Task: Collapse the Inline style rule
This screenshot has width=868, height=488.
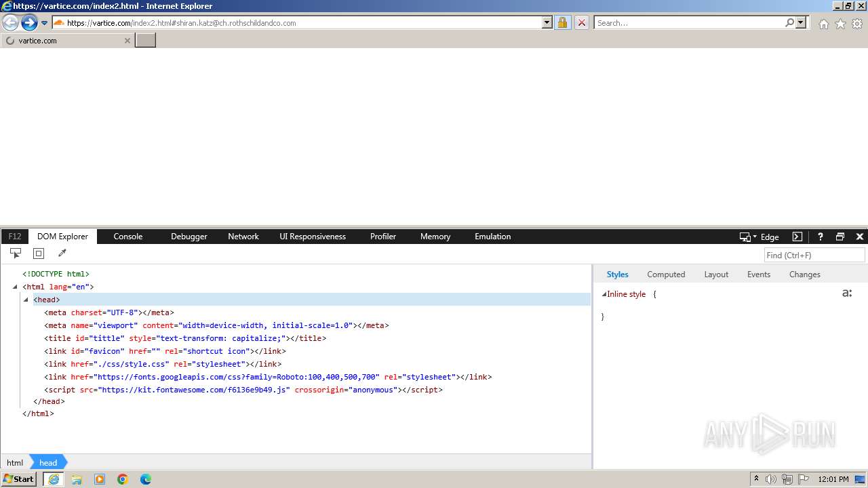Action: [604, 294]
